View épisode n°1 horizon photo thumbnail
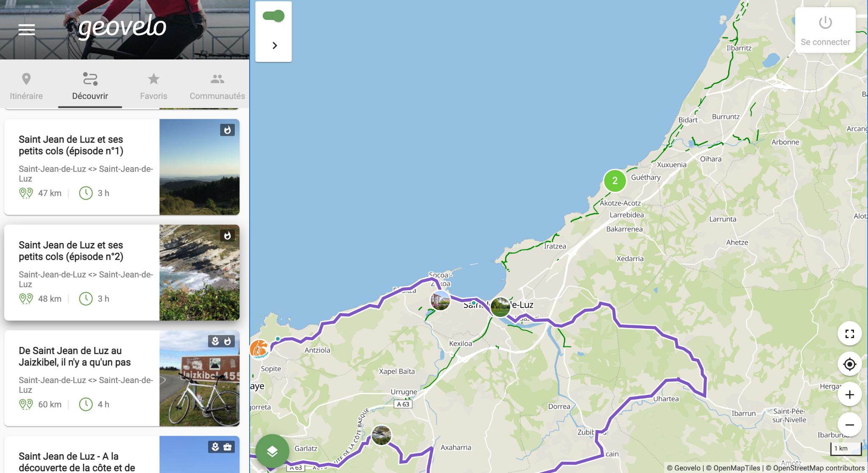This screenshot has width=868, height=473. click(199, 167)
